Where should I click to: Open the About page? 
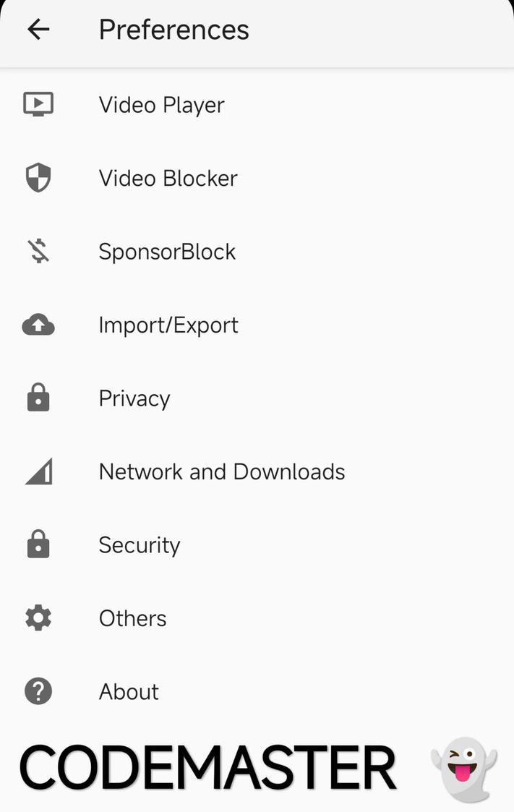129,691
